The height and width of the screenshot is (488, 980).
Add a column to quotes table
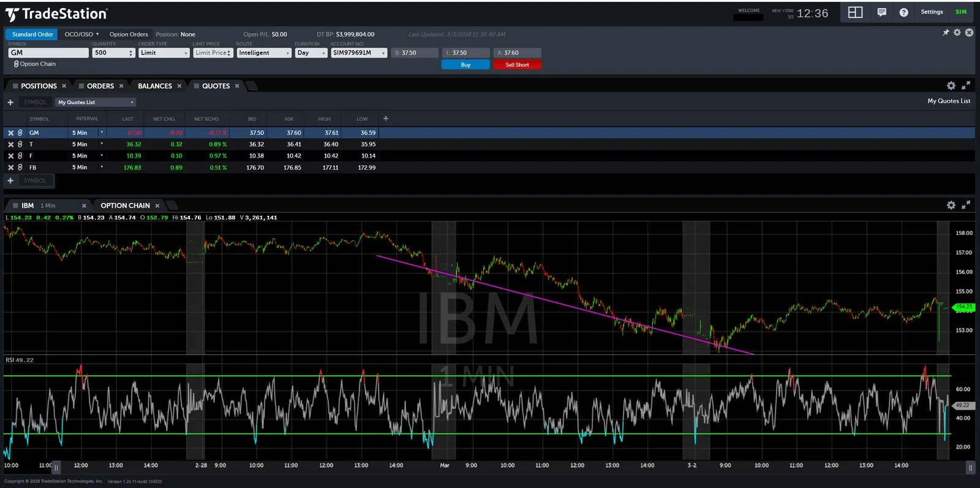tap(386, 118)
